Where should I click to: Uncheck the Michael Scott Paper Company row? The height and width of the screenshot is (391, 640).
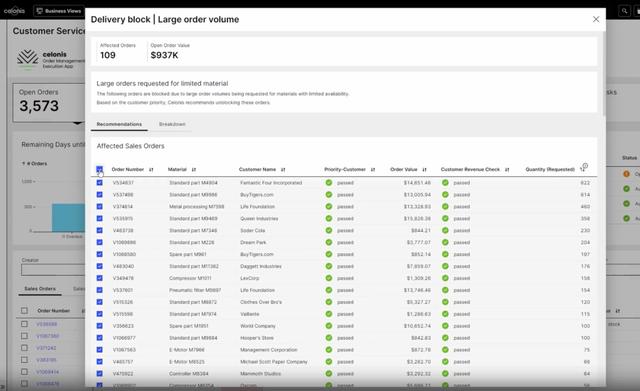pos(100,362)
